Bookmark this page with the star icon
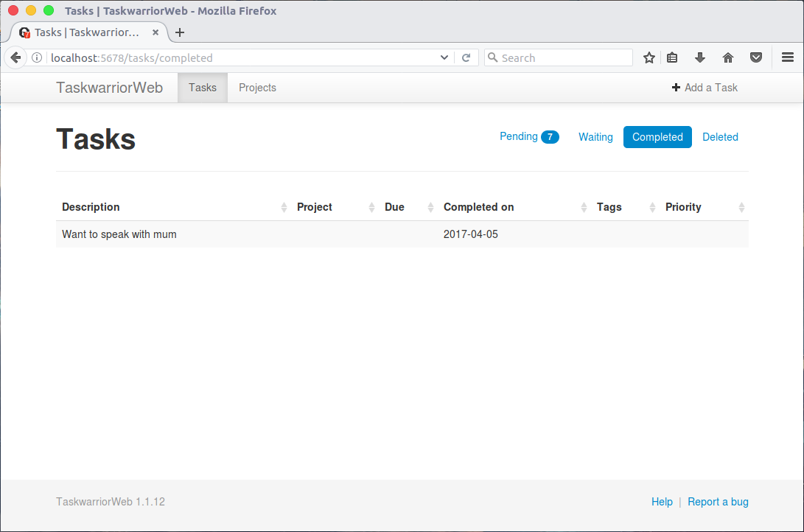This screenshot has width=804, height=532. [x=649, y=57]
